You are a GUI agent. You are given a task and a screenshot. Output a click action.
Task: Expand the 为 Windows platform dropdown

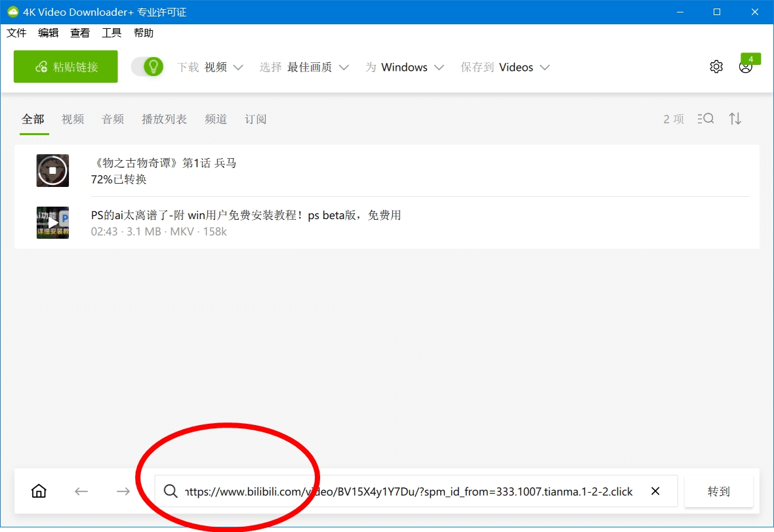pos(405,67)
